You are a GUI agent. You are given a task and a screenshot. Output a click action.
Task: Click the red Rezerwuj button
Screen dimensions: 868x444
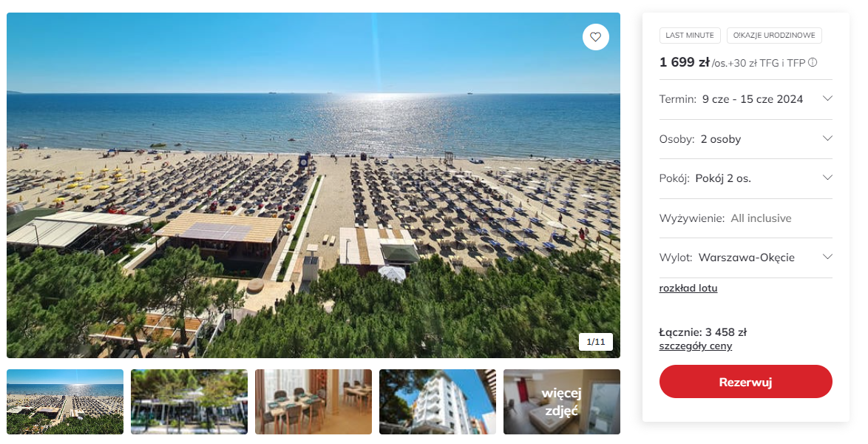[746, 381]
